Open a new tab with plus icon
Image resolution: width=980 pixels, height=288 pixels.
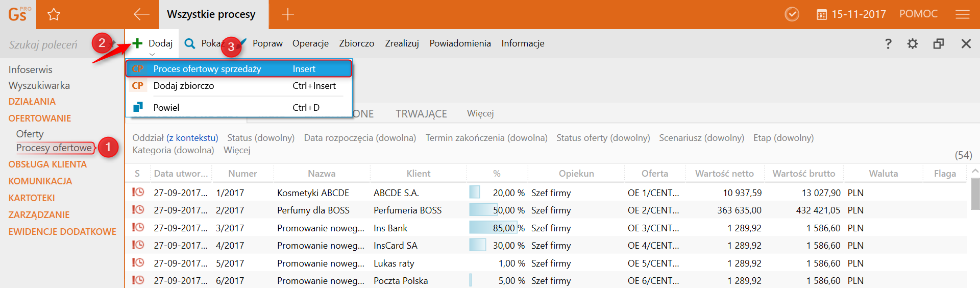288,14
